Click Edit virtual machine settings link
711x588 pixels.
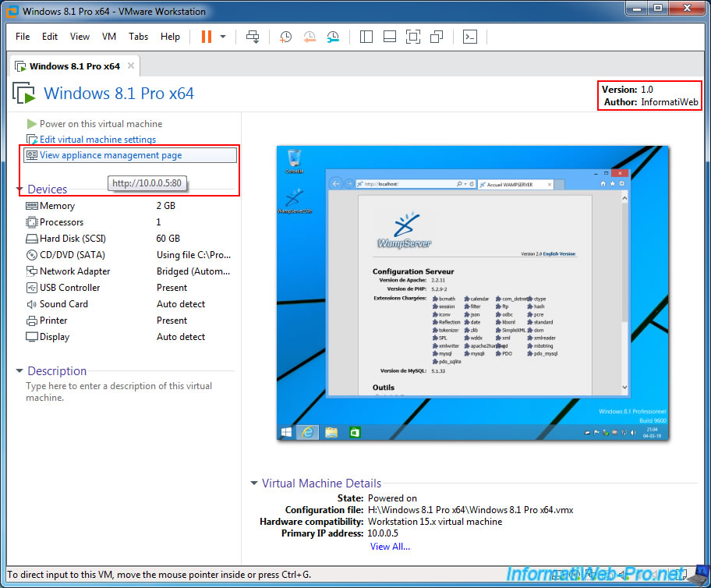[x=97, y=140]
